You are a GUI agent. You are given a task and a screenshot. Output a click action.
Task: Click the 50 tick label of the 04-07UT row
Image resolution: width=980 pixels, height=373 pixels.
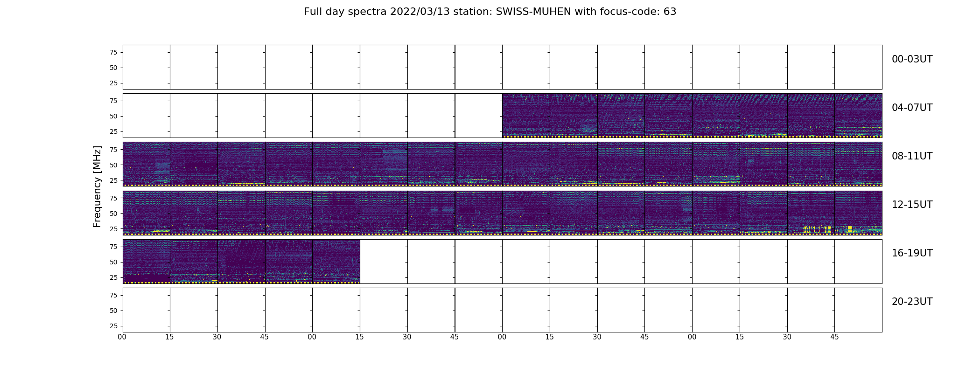point(113,116)
